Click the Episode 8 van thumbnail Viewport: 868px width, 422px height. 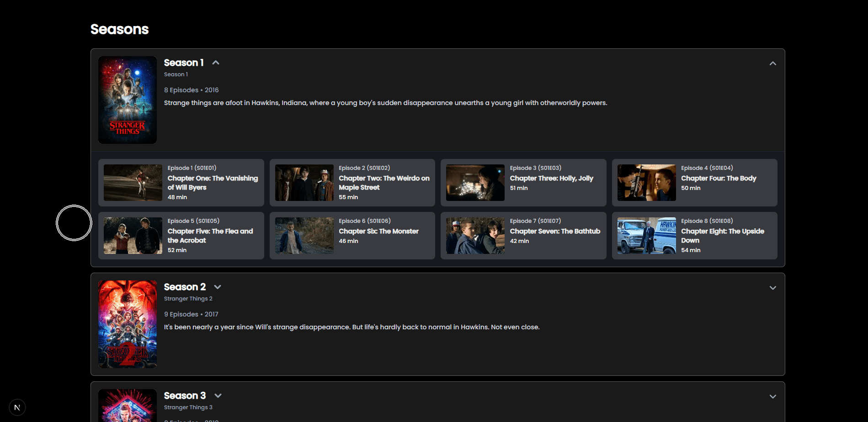(x=646, y=236)
